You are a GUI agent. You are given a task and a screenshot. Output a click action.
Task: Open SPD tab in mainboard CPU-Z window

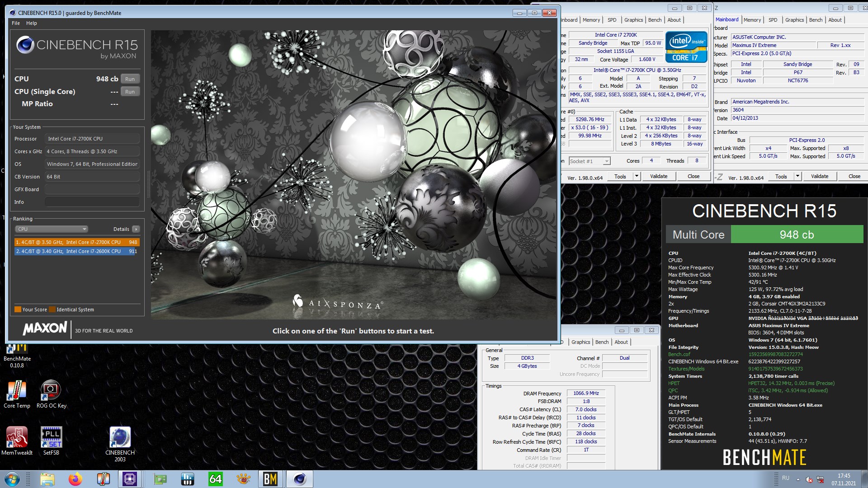pos(773,20)
